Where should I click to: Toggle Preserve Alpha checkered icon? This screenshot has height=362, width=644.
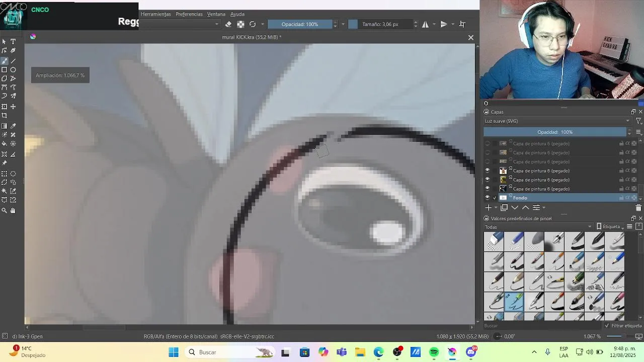coord(240,24)
